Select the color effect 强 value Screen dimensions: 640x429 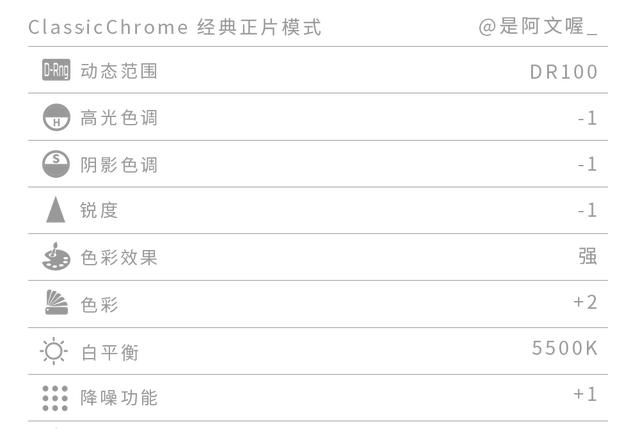588,256
